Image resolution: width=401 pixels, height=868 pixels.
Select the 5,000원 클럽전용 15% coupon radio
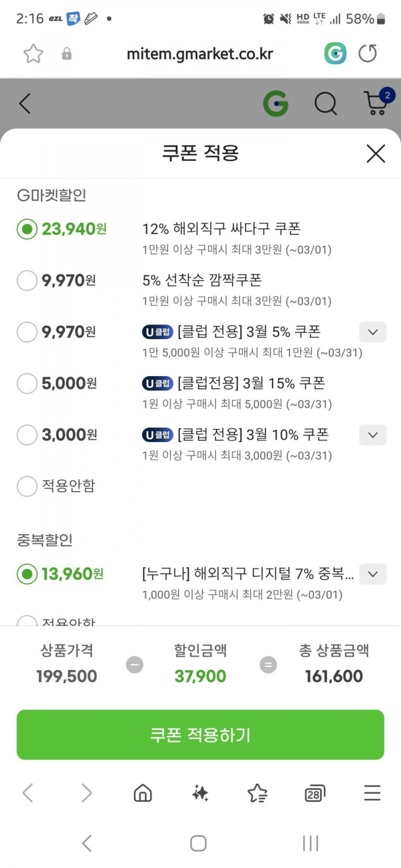point(27,383)
